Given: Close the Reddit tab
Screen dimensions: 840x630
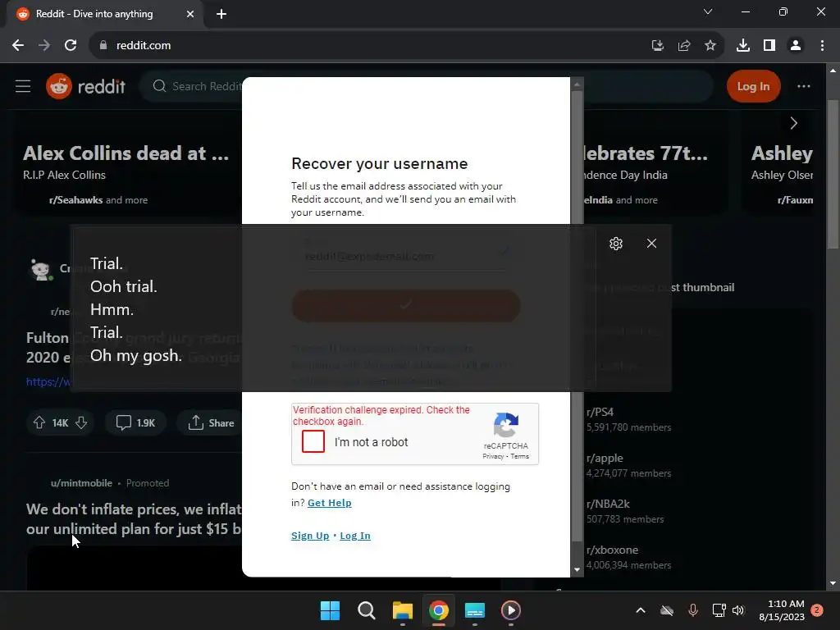Looking at the screenshot, I should [x=190, y=14].
